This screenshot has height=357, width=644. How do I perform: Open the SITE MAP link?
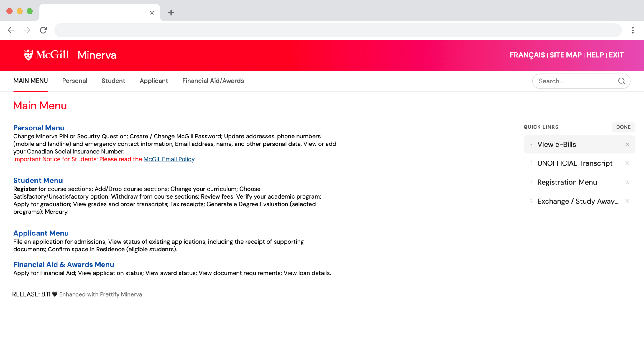click(566, 55)
